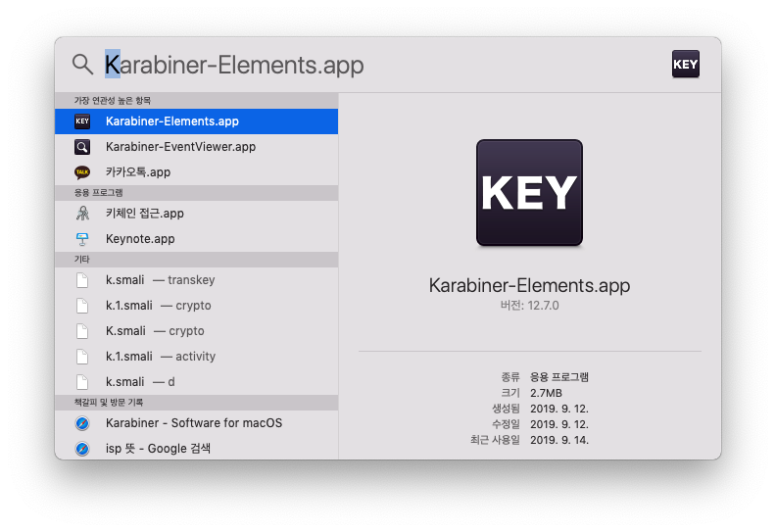Select 키체인 접근.app result
The height and width of the screenshot is (532, 776).
click(197, 214)
